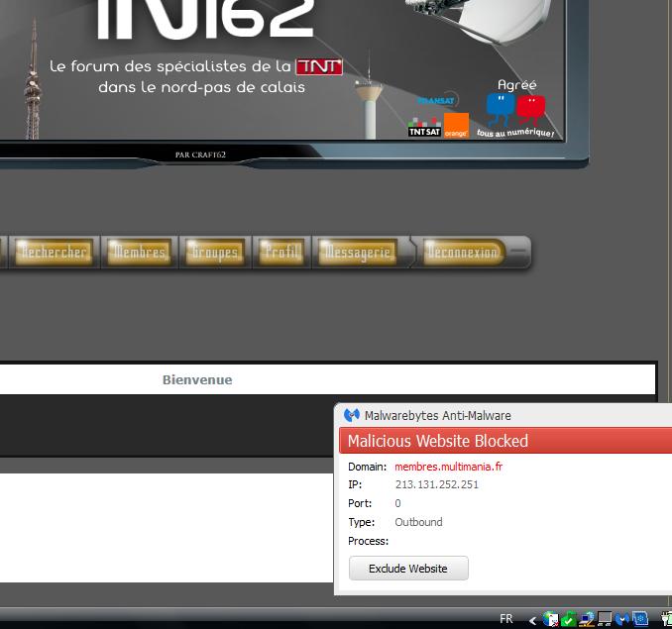This screenshot has width=672, height=629.
Task: Click the Malwarebytes logo in the popup
Action: point(352,415)
